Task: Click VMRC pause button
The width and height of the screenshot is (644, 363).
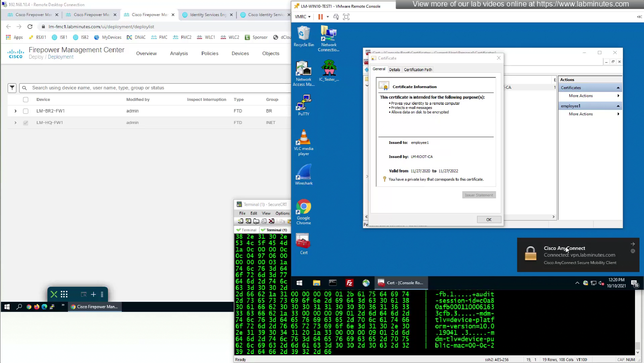Action: pos(320,17)
